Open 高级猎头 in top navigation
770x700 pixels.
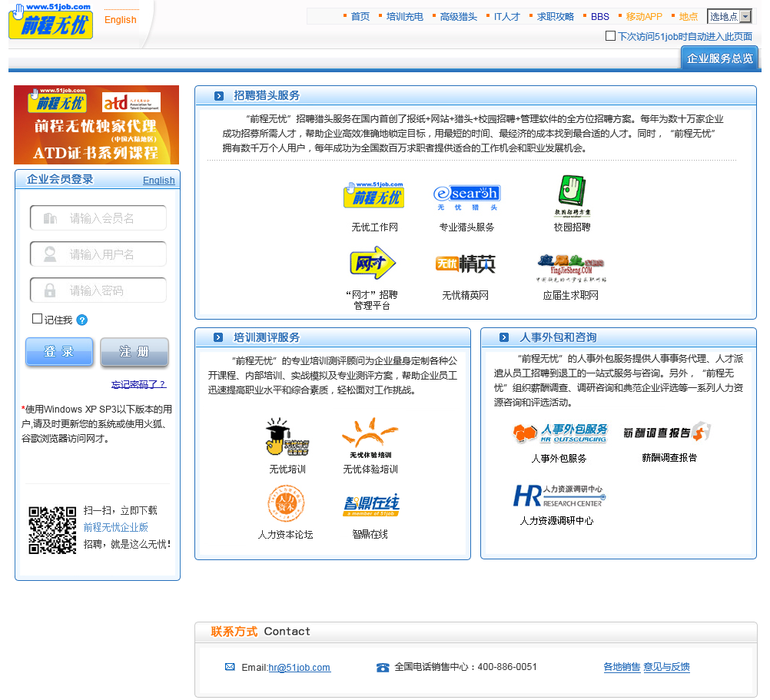[x=458, y=17]
